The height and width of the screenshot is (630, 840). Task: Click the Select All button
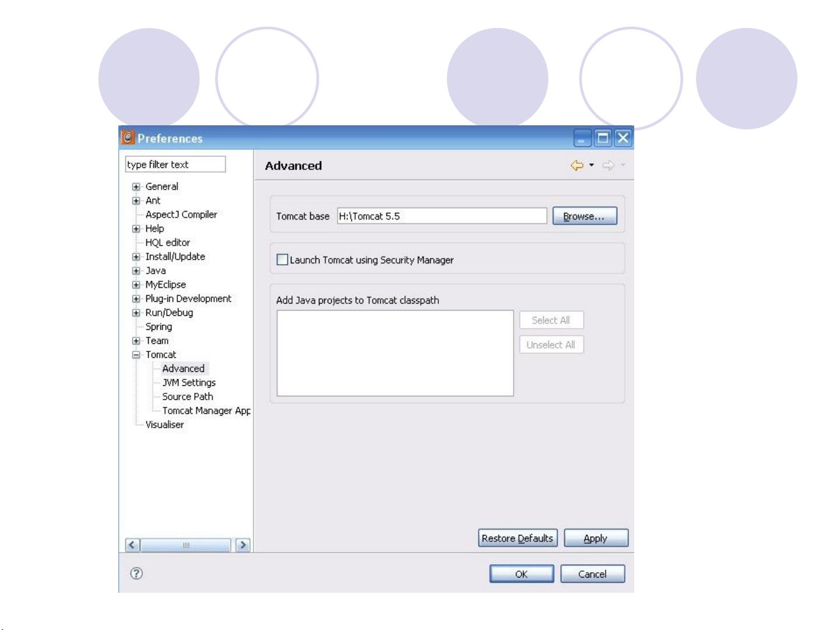551,320
